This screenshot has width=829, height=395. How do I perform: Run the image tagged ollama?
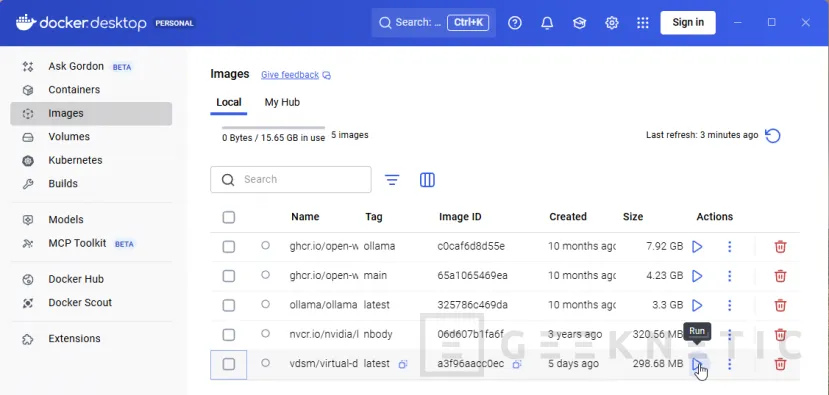coord(697,247)
